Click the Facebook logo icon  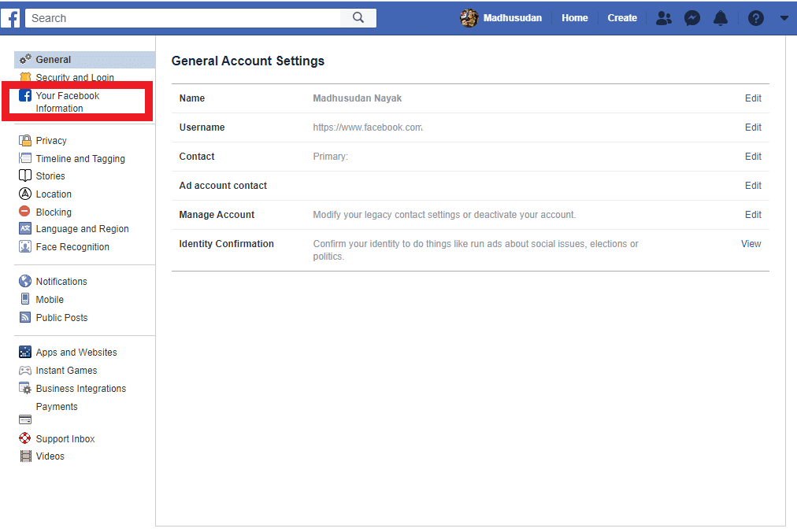click(10, 18)
